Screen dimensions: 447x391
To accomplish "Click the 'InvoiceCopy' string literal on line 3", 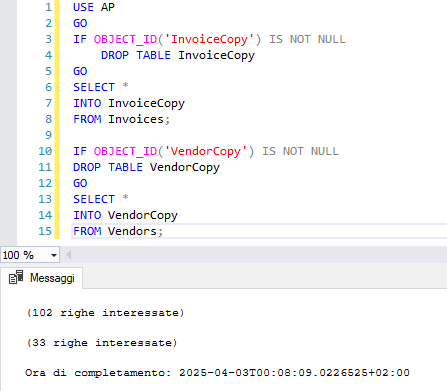I will pos(209,39).
